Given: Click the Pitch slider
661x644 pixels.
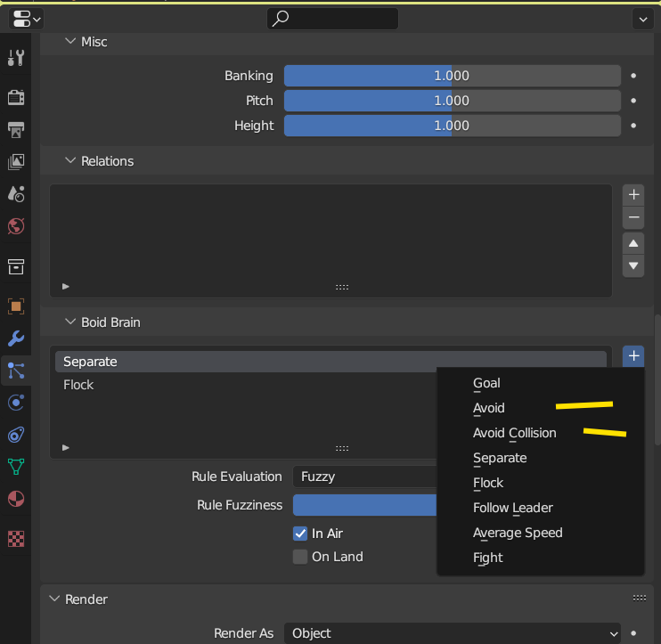Looking at the screenshot, I should (452, 101).
